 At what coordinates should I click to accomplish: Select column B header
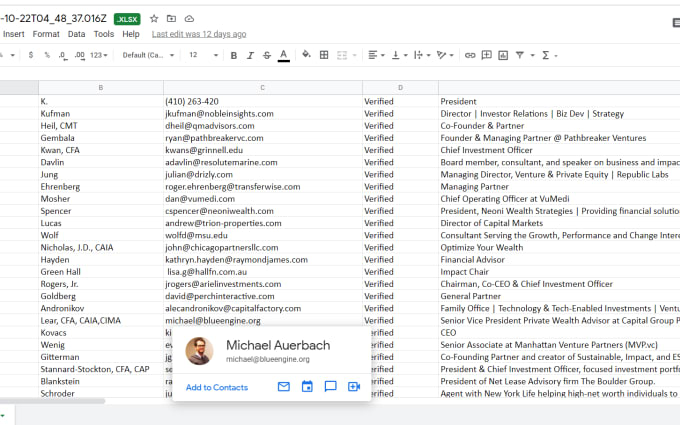(101, 88)
